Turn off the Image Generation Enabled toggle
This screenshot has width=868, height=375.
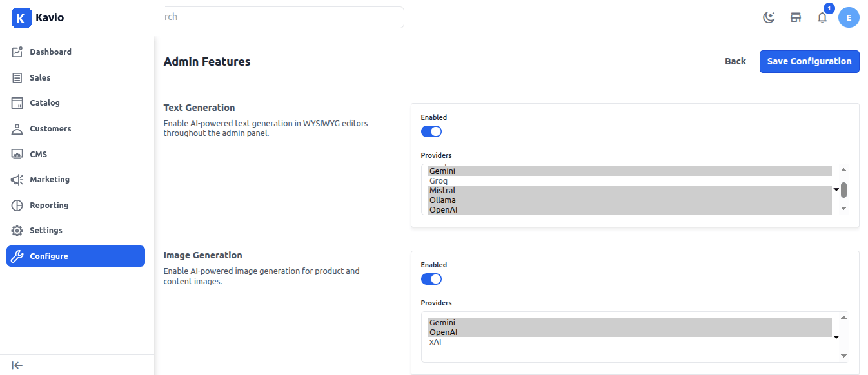(431, 279)
